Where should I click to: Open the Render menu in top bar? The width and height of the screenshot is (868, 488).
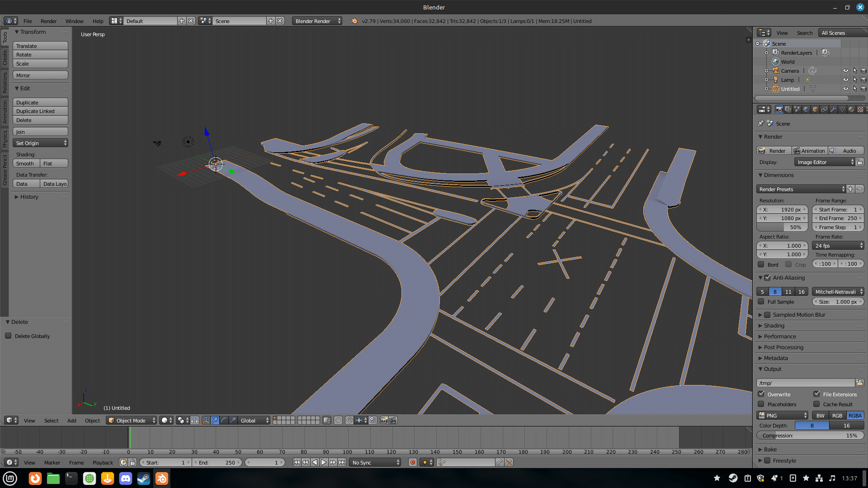(x=48, y=21)
